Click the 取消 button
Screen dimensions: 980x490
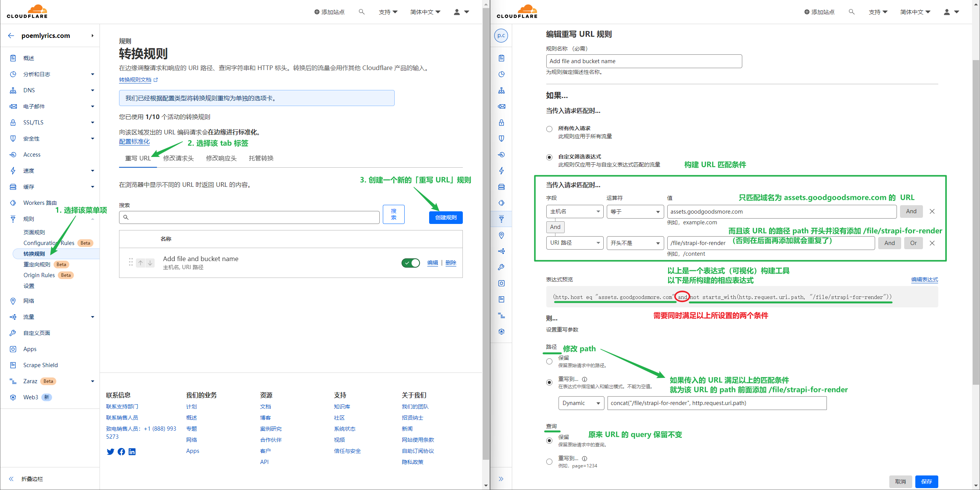900,482
